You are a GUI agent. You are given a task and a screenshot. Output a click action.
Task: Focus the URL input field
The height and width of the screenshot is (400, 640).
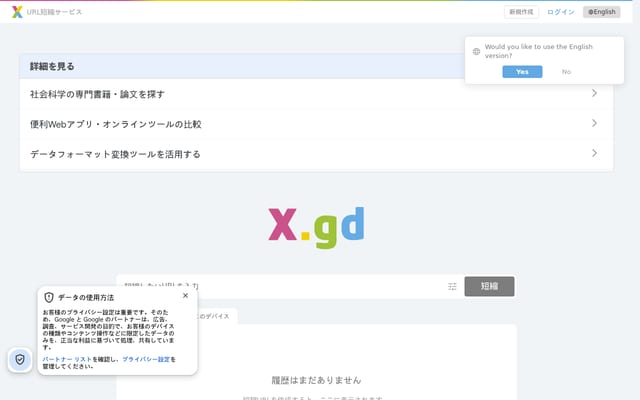pyautogui.click(x=282, y=286)
